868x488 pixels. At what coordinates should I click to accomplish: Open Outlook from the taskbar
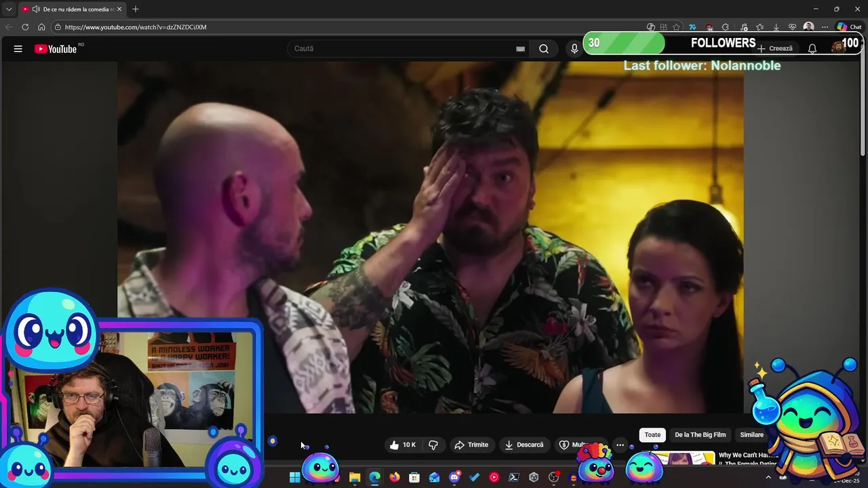tap(434, 478)
